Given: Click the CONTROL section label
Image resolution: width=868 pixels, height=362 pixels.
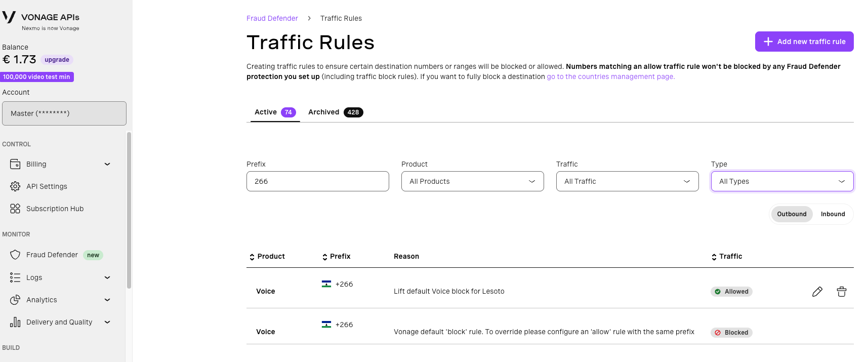Looking at the screenshot, I should [x=16, y=144].
